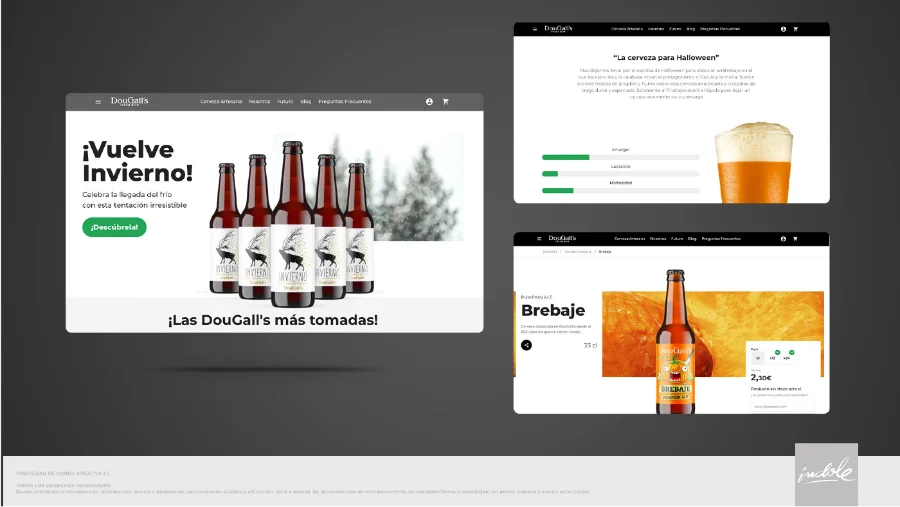The image size is (900, 507).
Task: Open user account icon in Vuelve Invierno page
Action: click(x=429, y=102)
